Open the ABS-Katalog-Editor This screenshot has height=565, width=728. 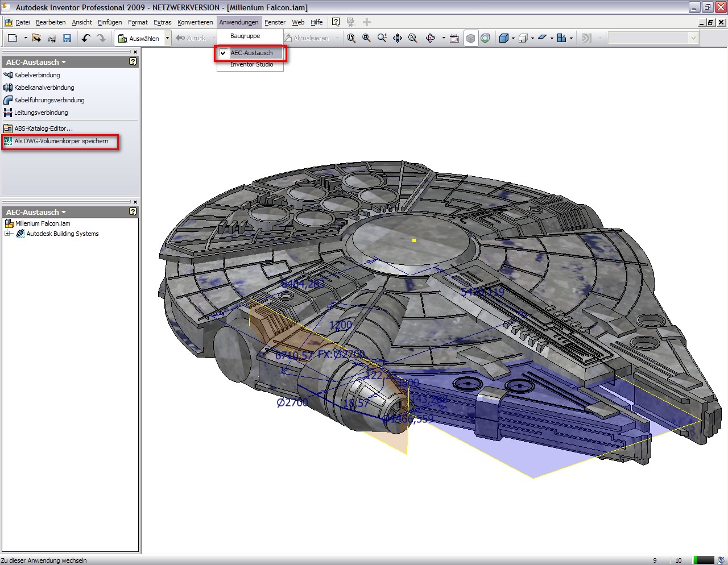(43, 128)
